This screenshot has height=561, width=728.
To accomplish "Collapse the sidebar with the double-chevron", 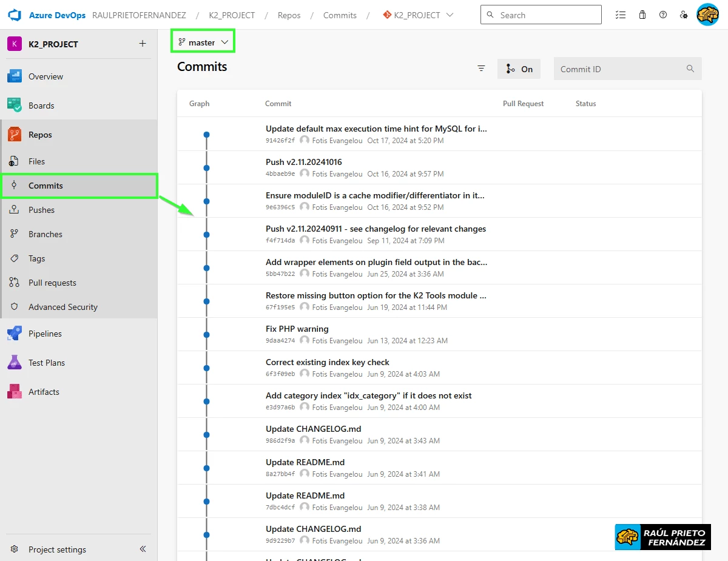I will [x=142, y=549].
